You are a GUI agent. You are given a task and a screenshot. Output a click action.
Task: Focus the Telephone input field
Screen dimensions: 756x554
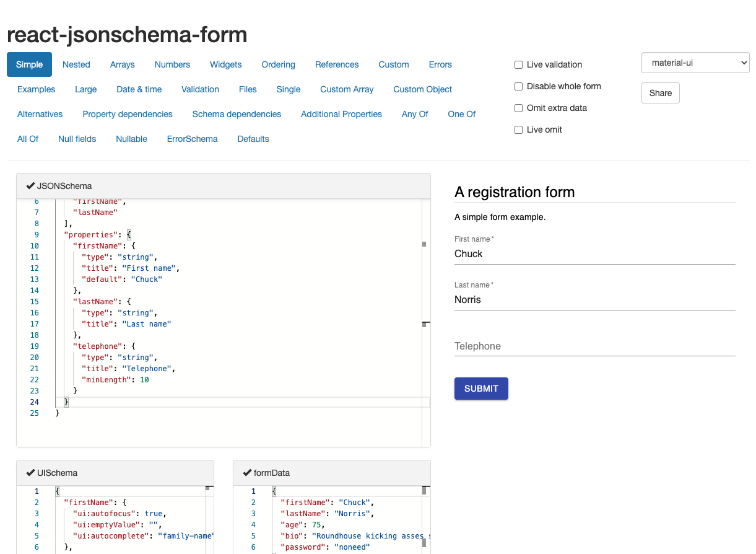coord(594,346)
